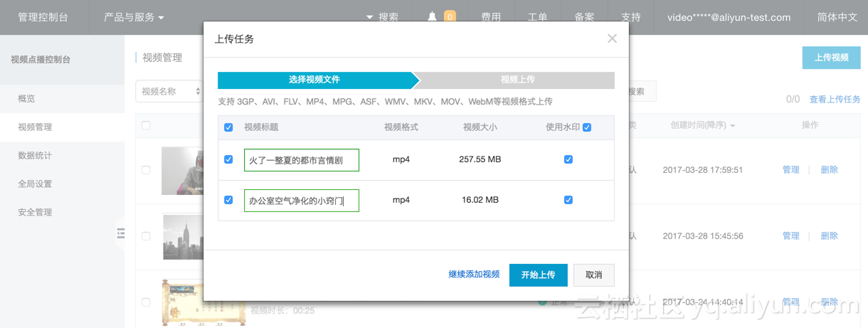Open 费用 in top navigation
Screen dimensions: 868x328
tap(491, 17)
